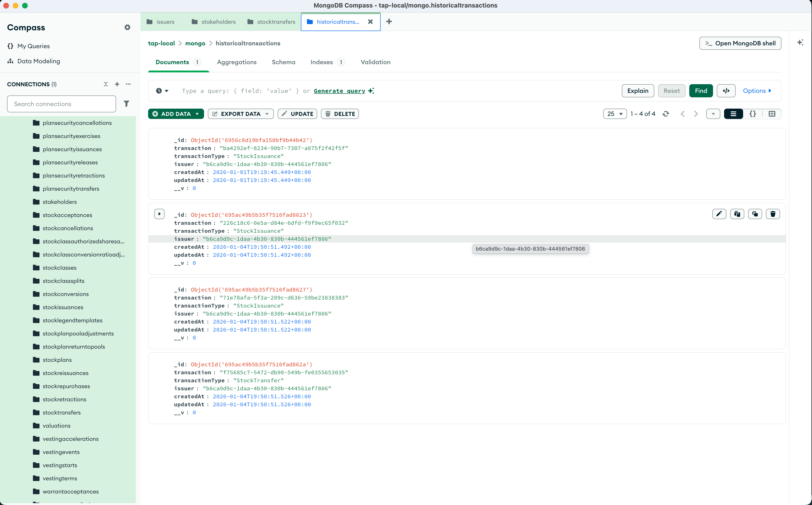Open Compass settings gear icon
This screenshot has width=812, height=505.
pyautogui.click(x=127, y=27)
